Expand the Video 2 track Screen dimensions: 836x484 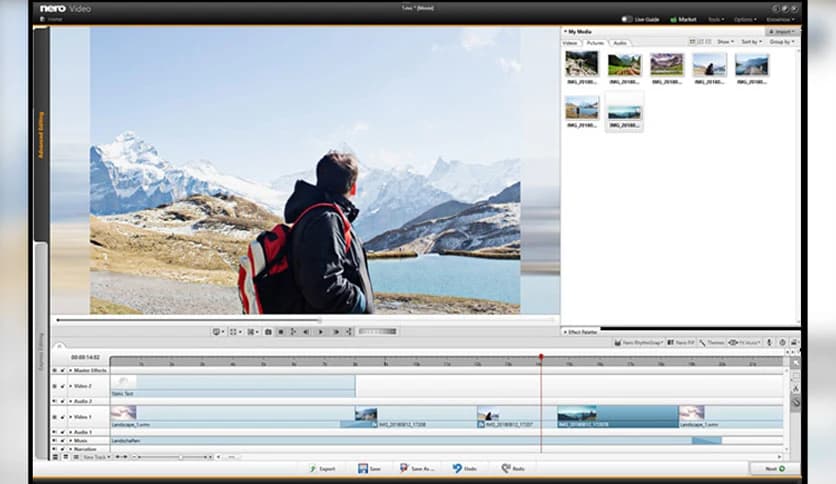(x=71, y=386)
